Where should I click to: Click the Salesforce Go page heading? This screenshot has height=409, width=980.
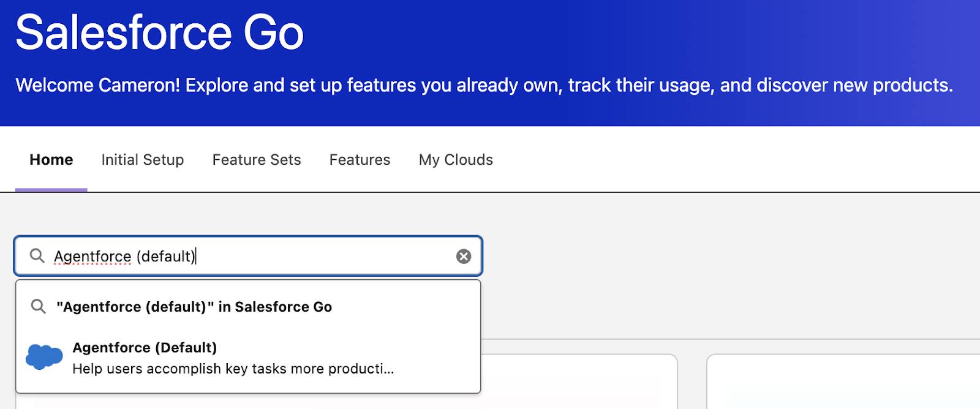159,33
